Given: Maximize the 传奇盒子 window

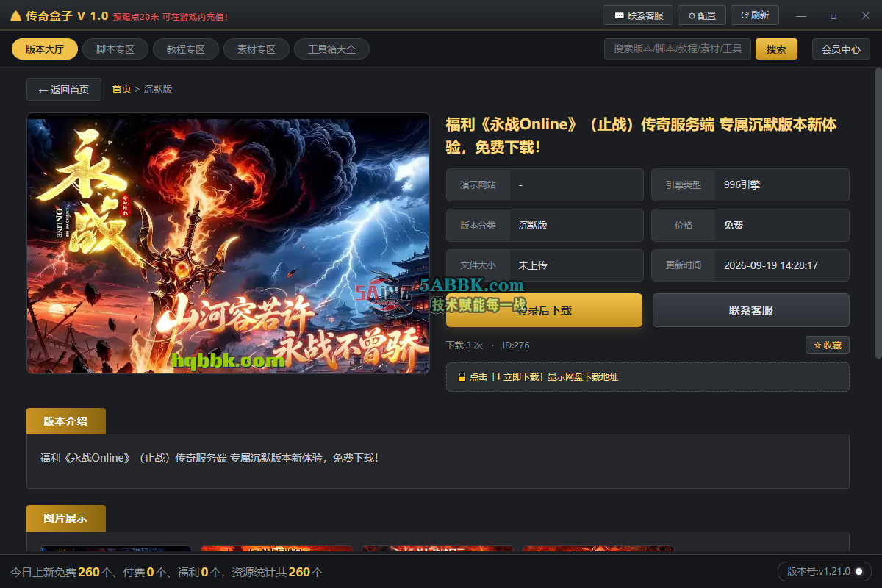Looking at the screenshot, I should pyautogui.click(x=833, y=16).
